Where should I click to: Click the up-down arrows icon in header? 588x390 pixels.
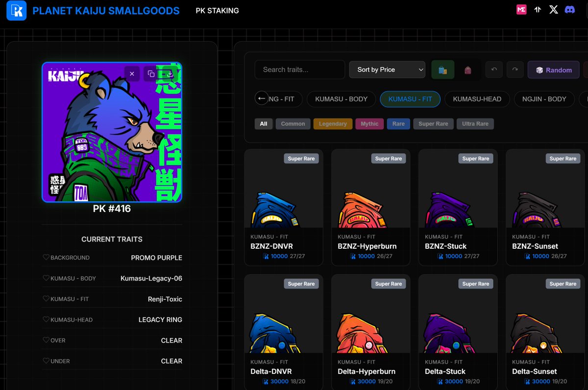(538, 9)
